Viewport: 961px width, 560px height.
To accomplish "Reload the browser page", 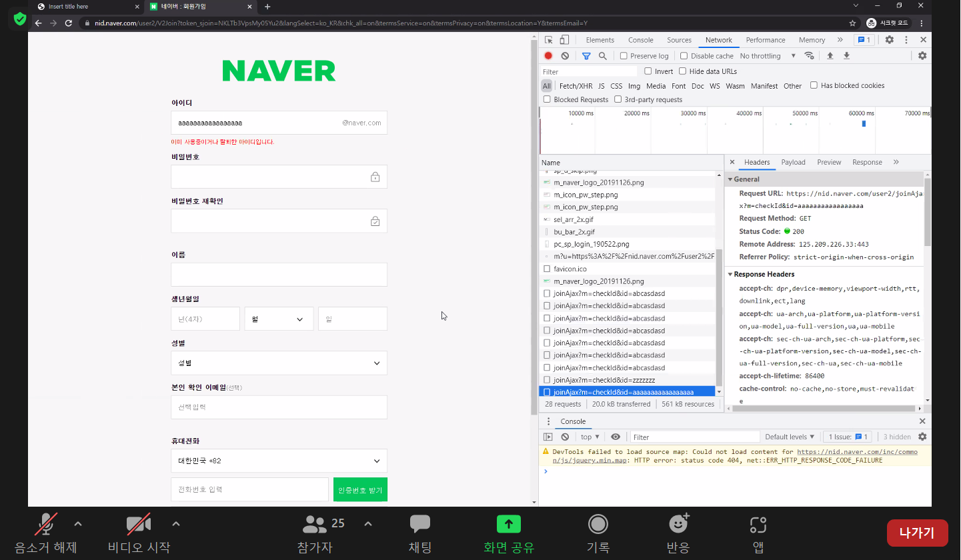I will (68, 23).
